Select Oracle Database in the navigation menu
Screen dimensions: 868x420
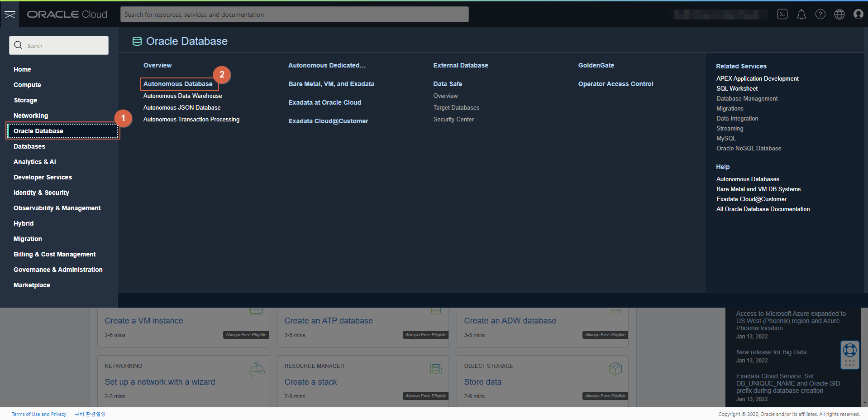pyautogui.click(x=63, y=131)
